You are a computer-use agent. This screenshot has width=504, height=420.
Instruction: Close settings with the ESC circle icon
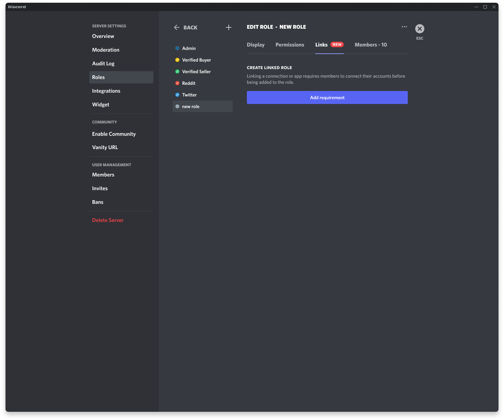419,29
